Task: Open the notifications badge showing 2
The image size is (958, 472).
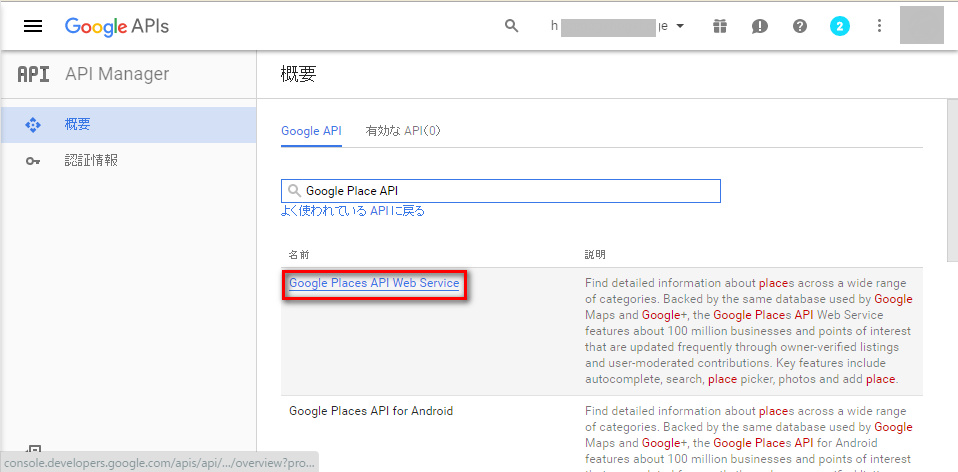Action: (839, 26)
